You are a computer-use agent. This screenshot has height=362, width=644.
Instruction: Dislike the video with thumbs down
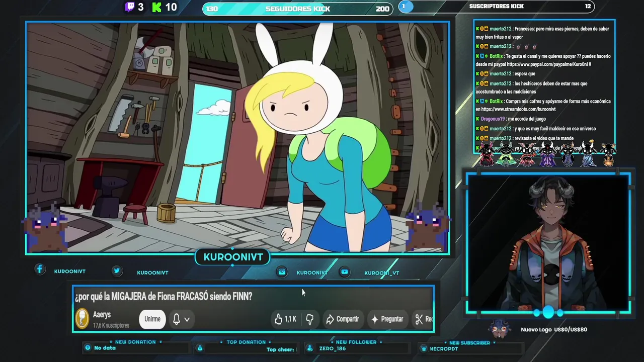[x=310, y=319]
